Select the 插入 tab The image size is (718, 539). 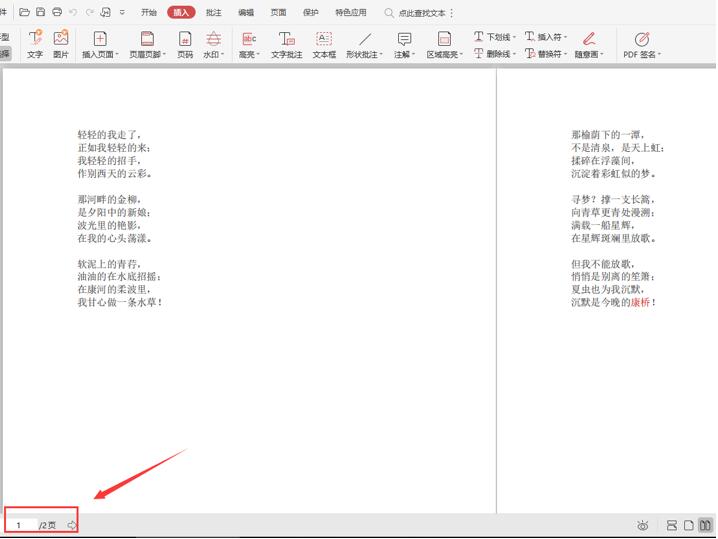[x=181, y=12]
